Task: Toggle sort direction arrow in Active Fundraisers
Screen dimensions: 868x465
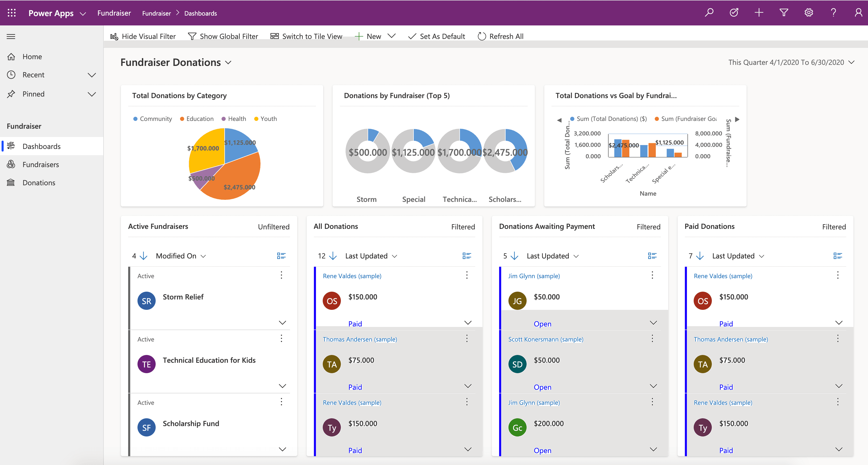Action: coord(143,256)
